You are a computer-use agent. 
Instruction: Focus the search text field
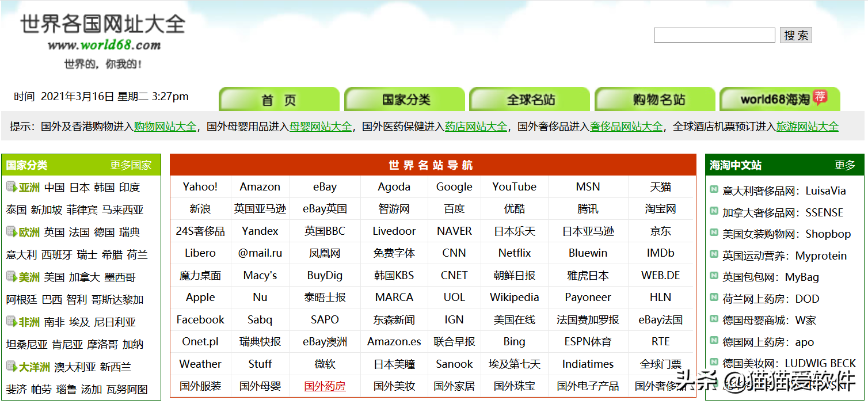point(714,35)
